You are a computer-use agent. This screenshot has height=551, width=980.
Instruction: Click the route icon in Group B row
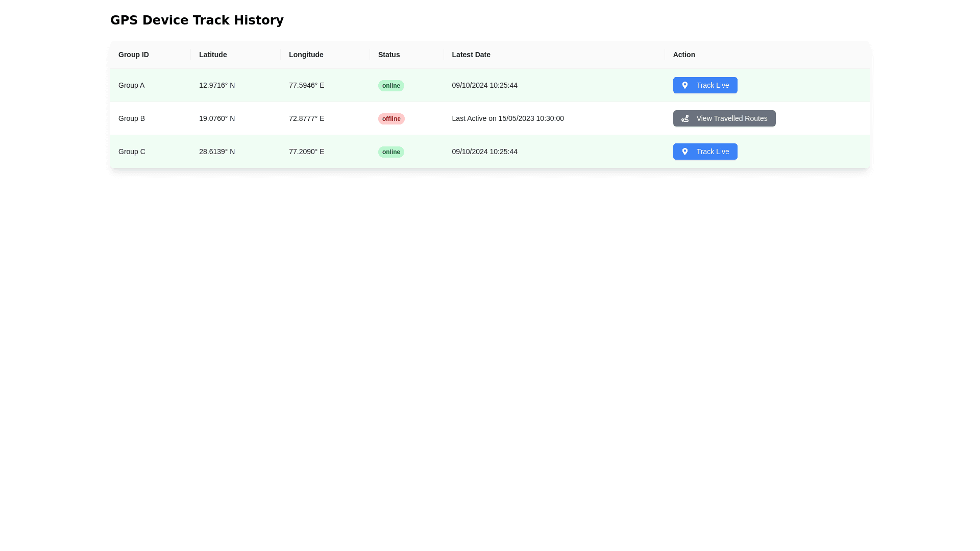tap(684, 118)
